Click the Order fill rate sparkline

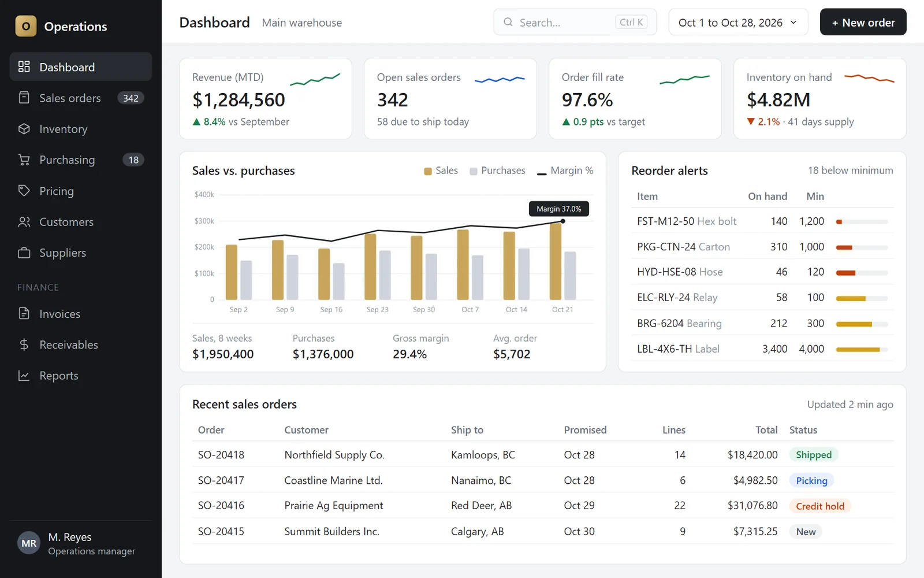684,79
